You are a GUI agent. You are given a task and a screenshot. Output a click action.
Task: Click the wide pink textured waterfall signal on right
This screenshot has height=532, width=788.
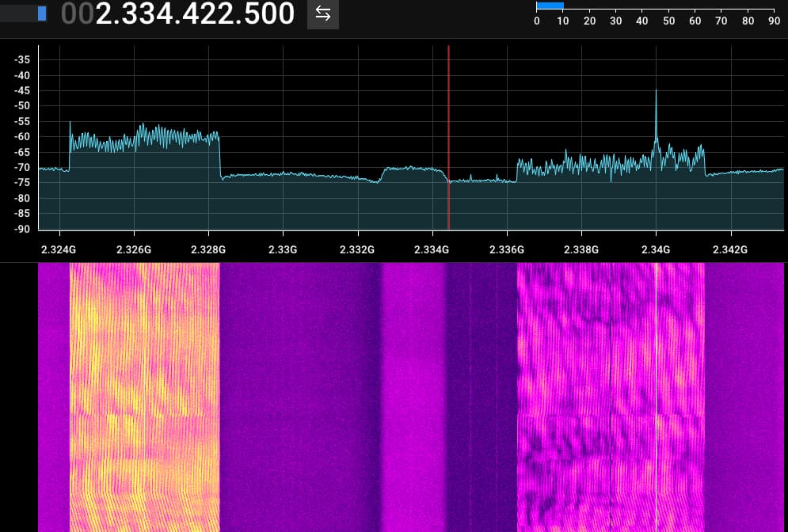click(x=611, y=397)
